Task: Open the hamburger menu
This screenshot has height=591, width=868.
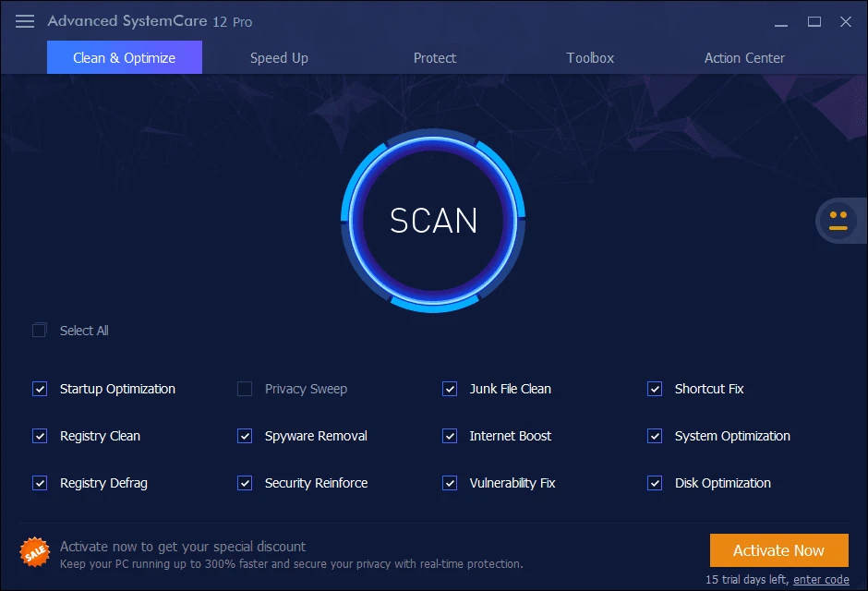Action: (24, 21)
